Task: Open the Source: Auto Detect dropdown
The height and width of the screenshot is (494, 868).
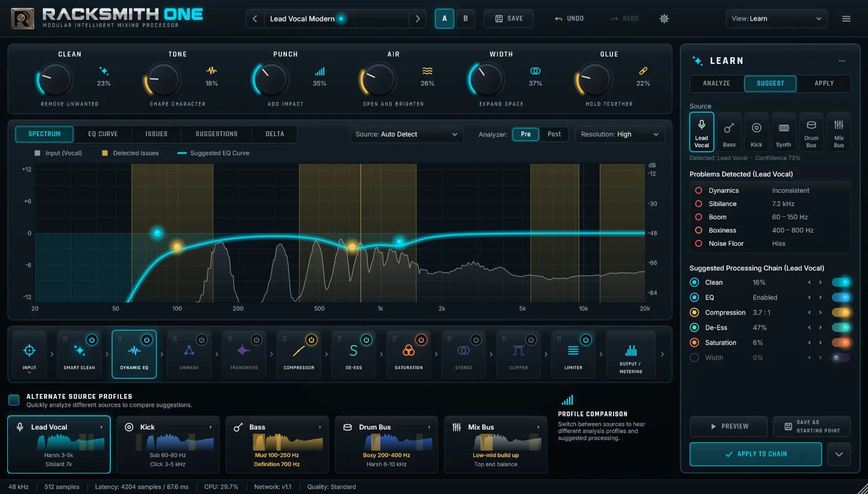Action: pyautogui.click(x=407, y=134)
